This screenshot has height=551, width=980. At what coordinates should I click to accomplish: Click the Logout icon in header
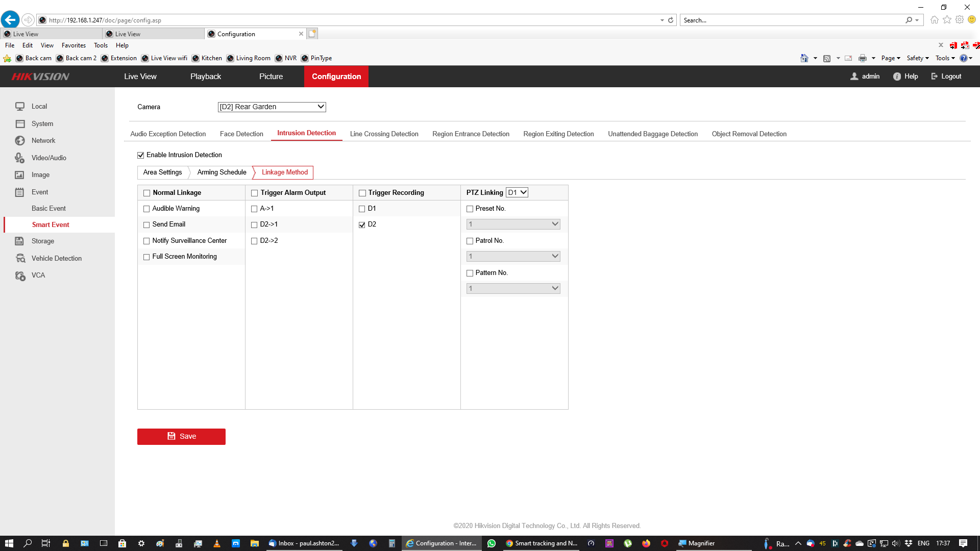point(935,77)
